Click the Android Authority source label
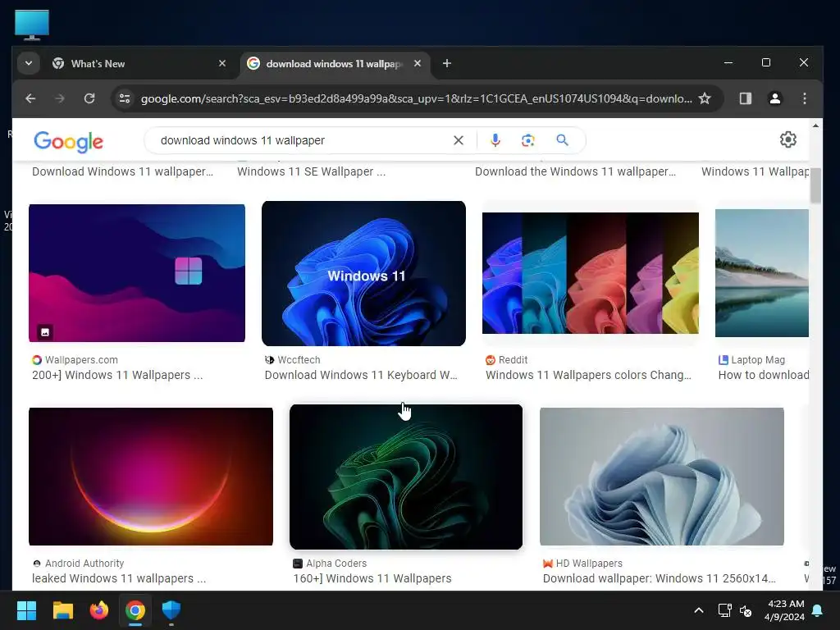The image size is (840, 630). [78, 564]
